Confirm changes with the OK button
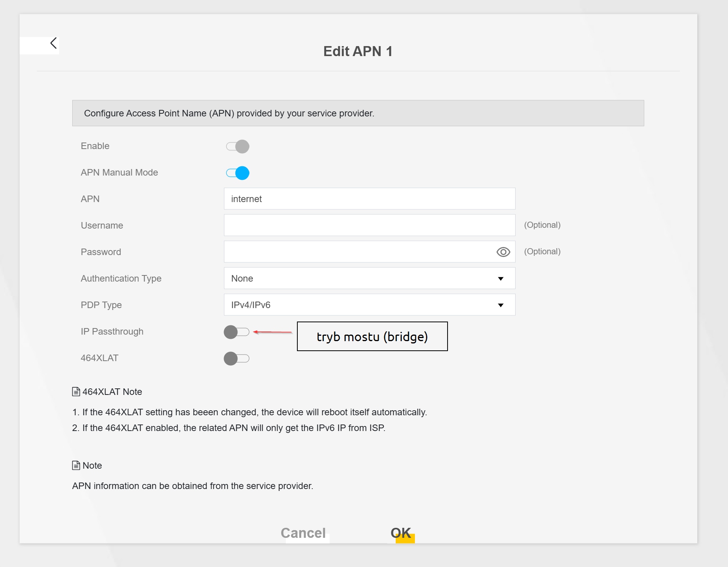This screenshot has width=728, height=567. [x=401, y=533]
